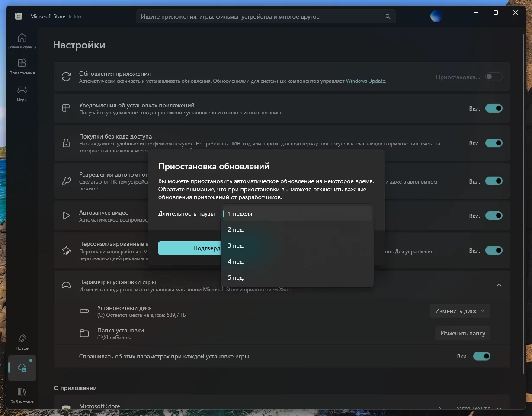Image resolution: width=532 pixels, height=416 pixels.
Task: Open the Windows Update link
Action: (365, 81)
